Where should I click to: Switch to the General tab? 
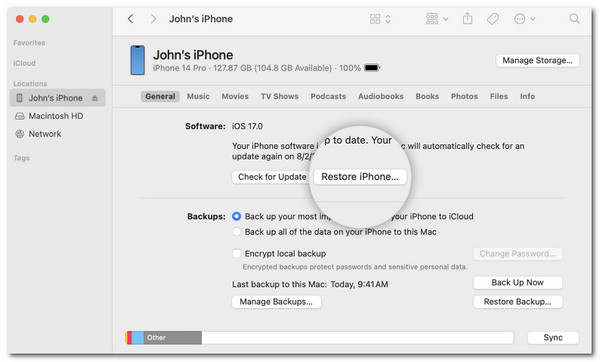(160, 96)
